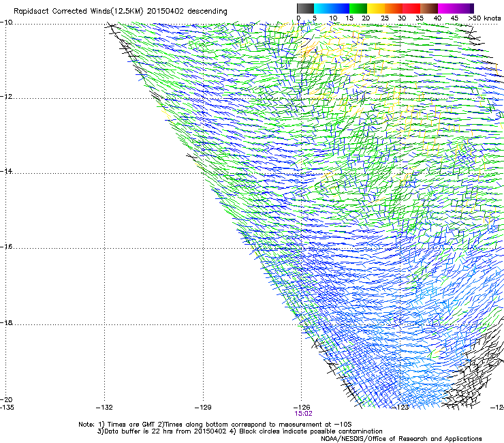Click the '-135' longitude axis label

pyautogui.click(x=7, y=408)
